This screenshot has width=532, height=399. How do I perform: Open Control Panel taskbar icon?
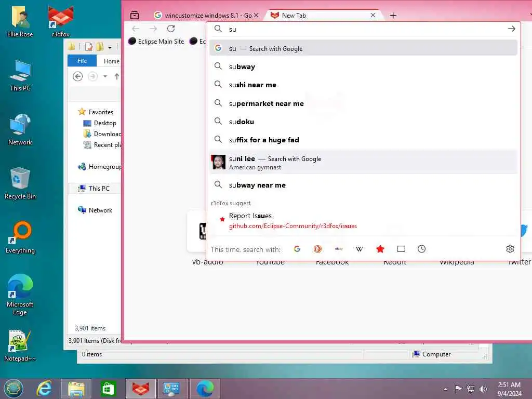point(171,389)
